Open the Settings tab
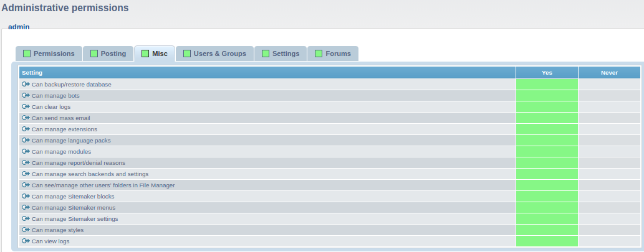This screenshot has height=252, width=644. tap(281, 54)
